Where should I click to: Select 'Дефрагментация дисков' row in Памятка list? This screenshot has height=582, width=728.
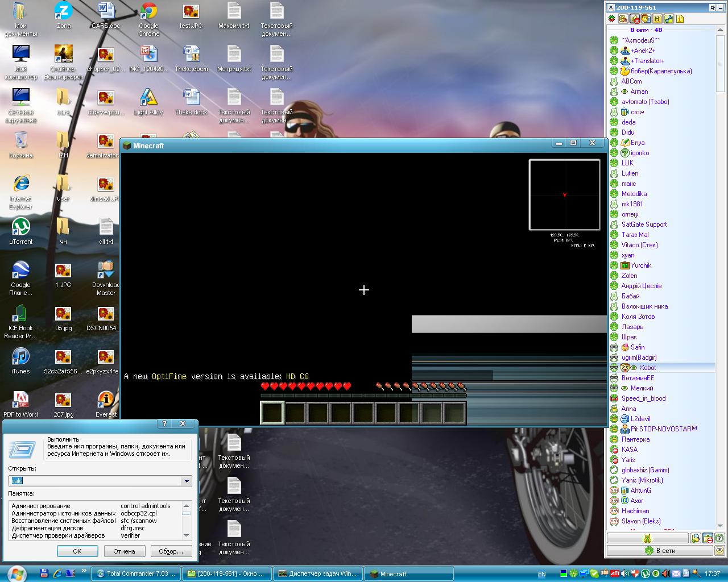pyautogui.click(x=96, y=528)
